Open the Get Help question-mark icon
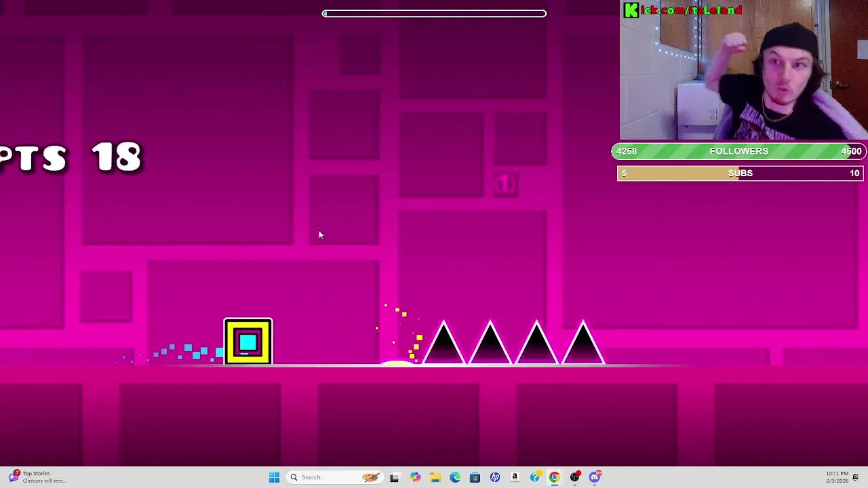The width and height of the screenshot is (868, 488). (x=535, y=477)
